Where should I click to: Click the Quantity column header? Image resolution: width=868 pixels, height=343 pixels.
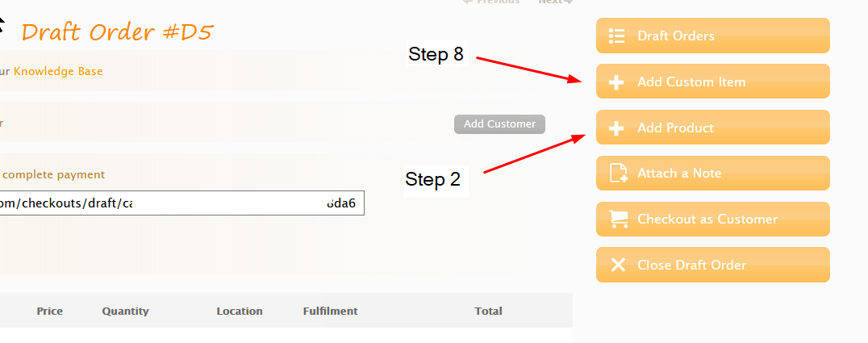[125, 311]
